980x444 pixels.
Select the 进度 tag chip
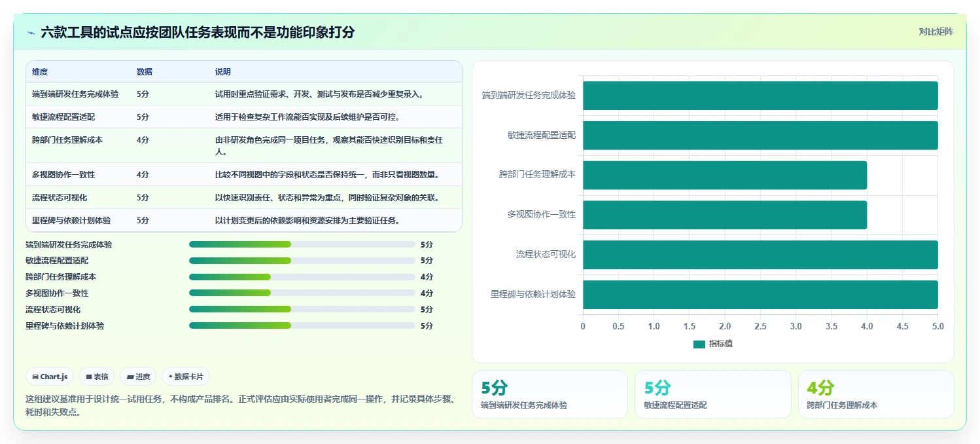coord(138,377)
